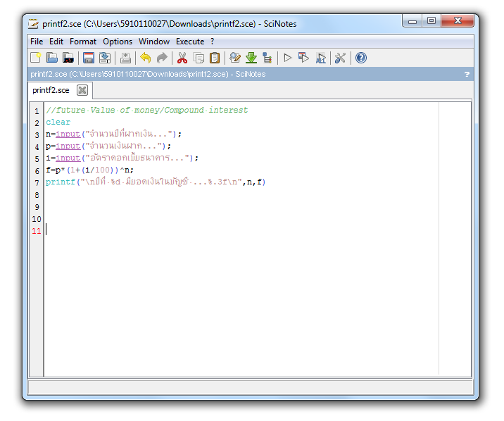
Task: Click the 'input' link on line 5
Action: (x=68, y=158)
